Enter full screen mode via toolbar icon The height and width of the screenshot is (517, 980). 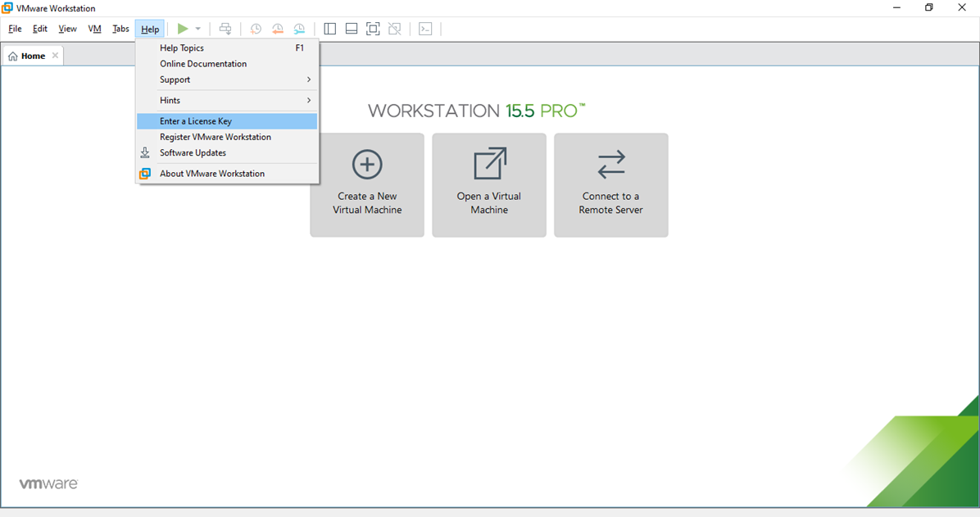[x=373, y=29]
